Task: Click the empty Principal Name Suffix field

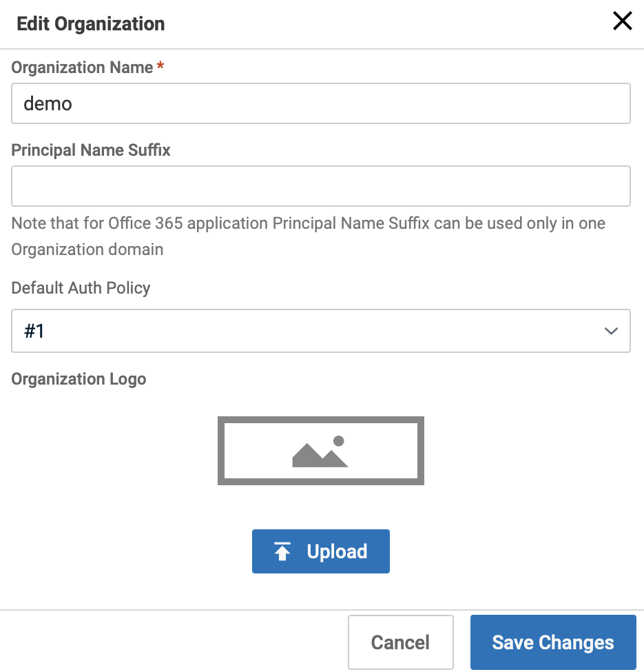Action: (x=320, y=186)
